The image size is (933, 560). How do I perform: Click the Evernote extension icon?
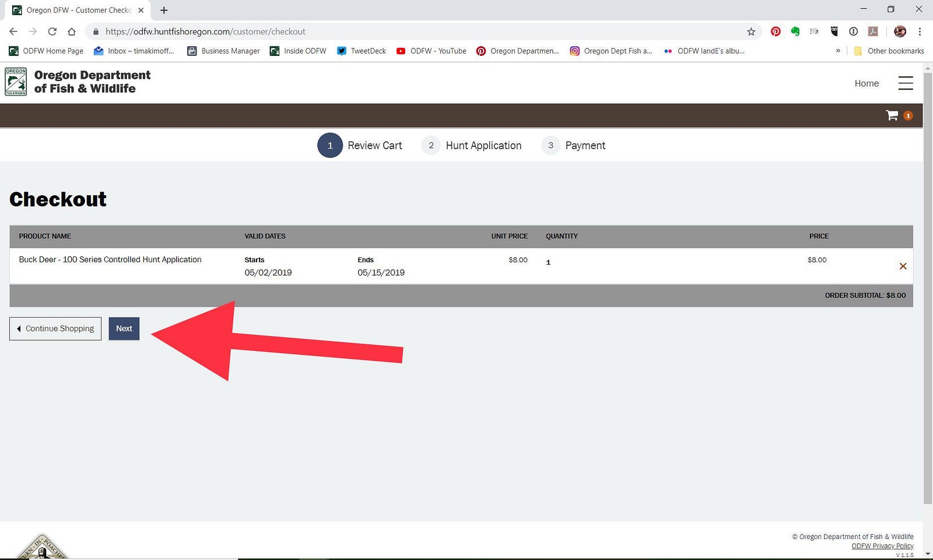pyautogui.click(x=795, y=31)
